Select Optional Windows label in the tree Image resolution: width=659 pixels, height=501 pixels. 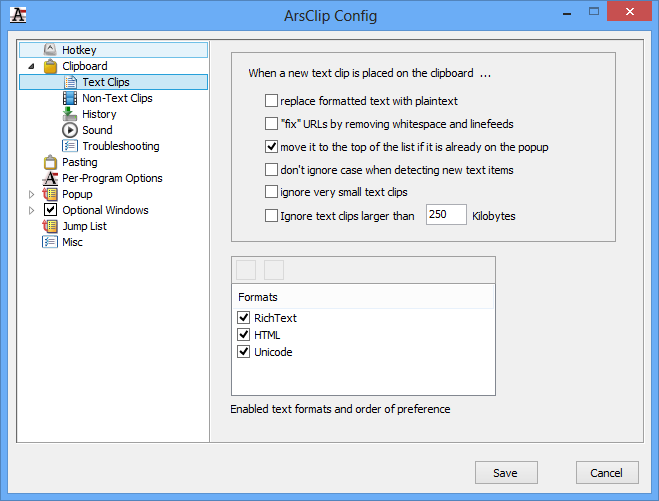click(105, 210)
